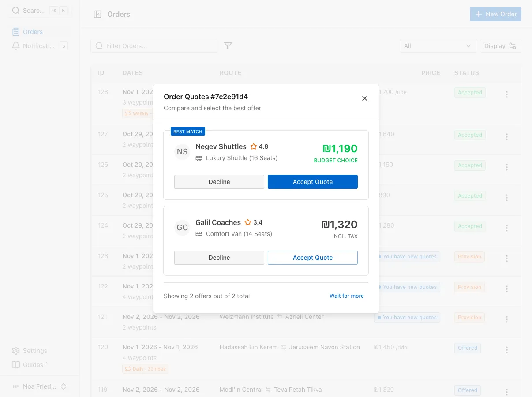This screenshot has width=532, height=397.
Task: Click the Notifications bell icon
Action: tap(16, 46)
